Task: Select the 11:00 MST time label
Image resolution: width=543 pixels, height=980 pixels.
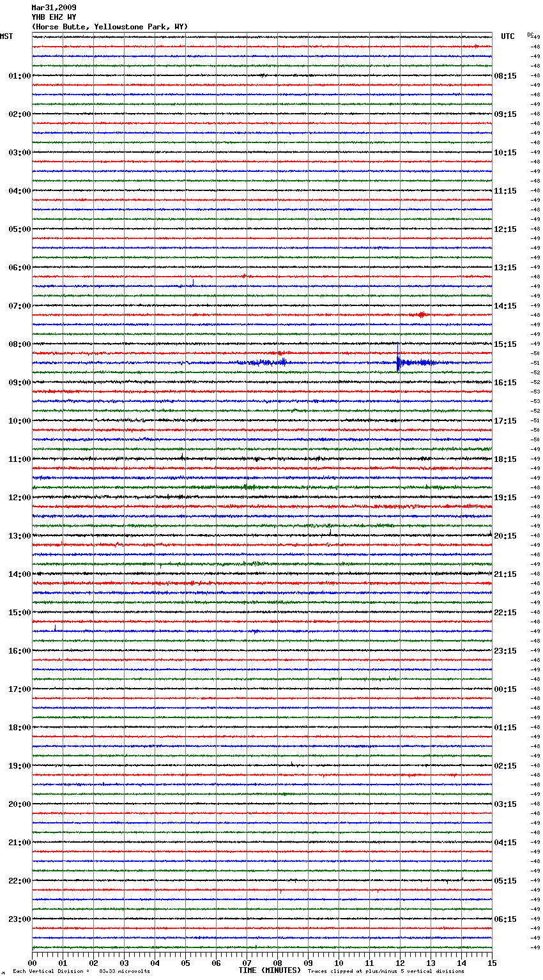Action: (x=20, y=459)
